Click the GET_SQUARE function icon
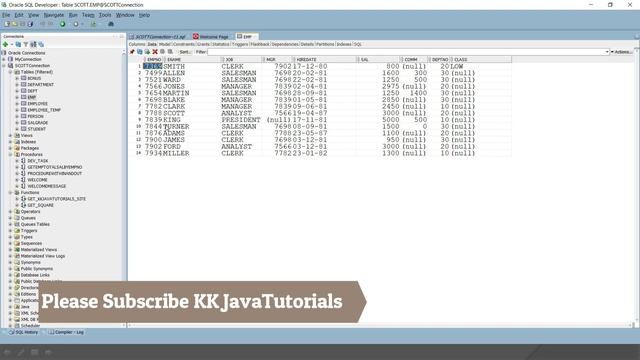Viewport: 640px width, 360px height. (24, 205)
